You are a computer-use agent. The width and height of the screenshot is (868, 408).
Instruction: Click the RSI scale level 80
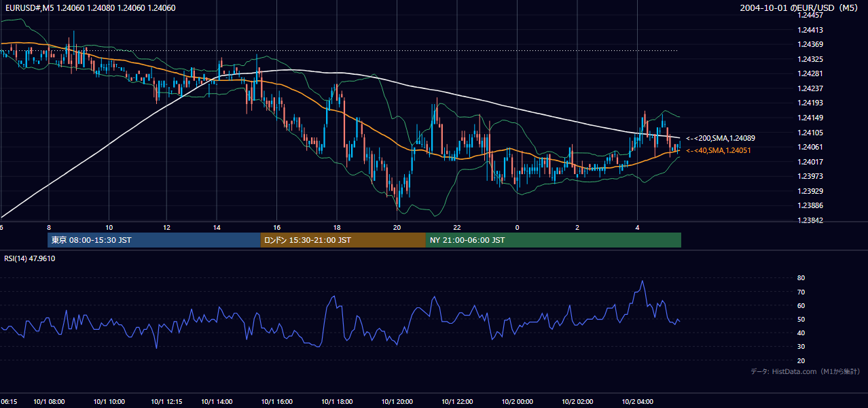801,278
